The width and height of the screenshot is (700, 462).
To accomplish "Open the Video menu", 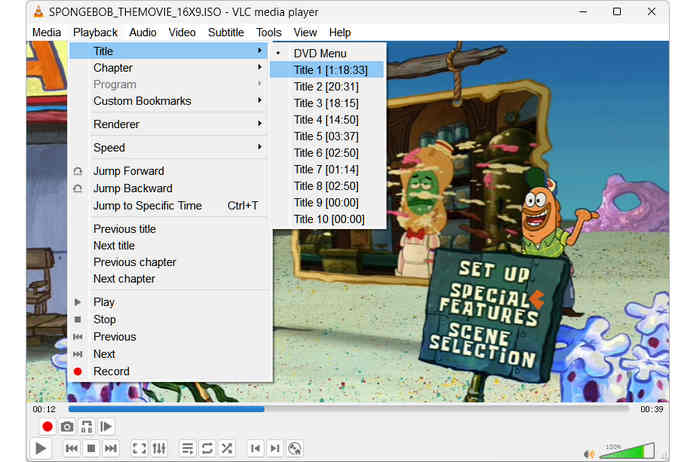I will coord(182,33).
